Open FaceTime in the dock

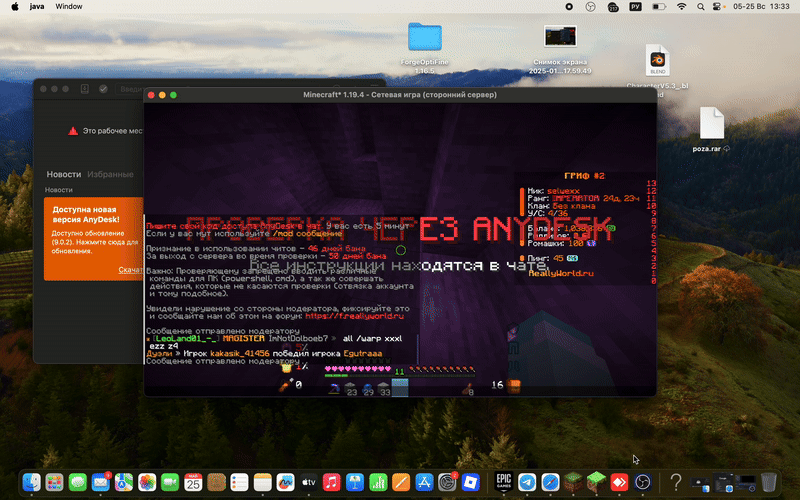click(170, 482)
